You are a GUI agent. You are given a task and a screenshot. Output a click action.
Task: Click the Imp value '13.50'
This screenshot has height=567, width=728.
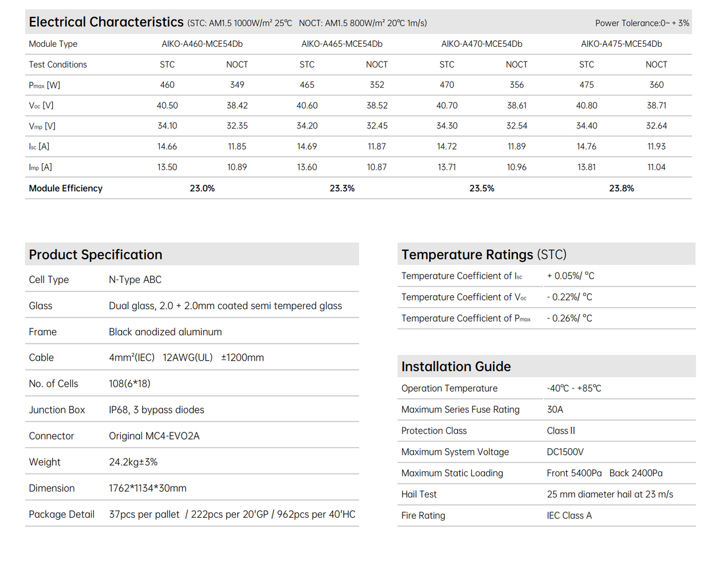click(x=167, y=167)
